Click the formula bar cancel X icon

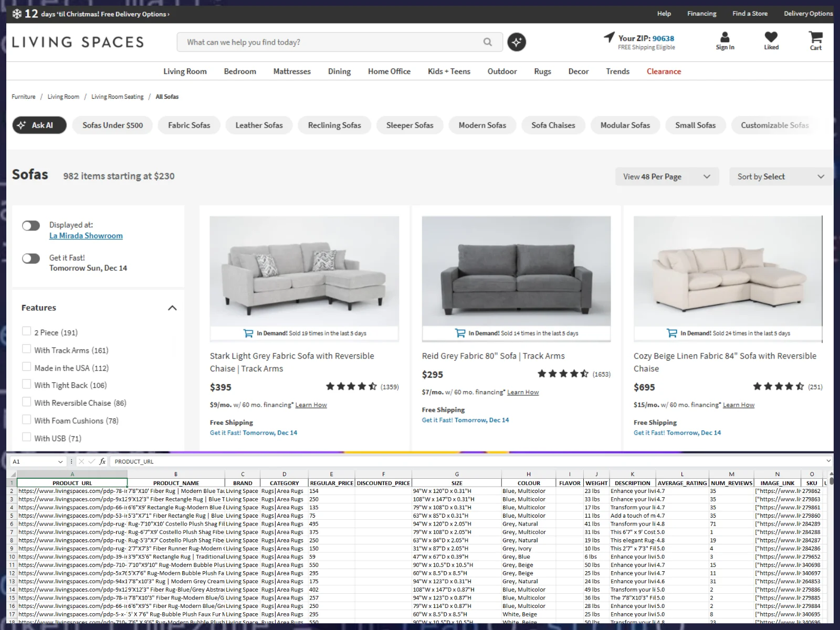pos(81,461)
